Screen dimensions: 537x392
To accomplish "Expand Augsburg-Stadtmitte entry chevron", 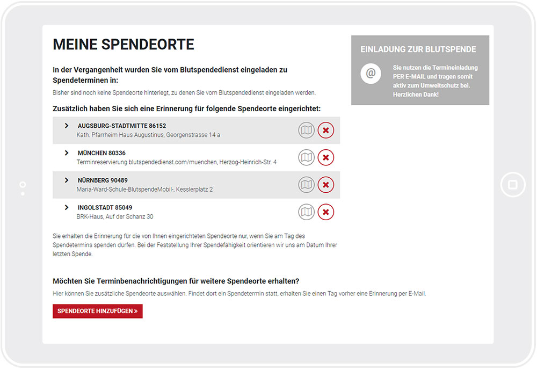I will [67, 126].
